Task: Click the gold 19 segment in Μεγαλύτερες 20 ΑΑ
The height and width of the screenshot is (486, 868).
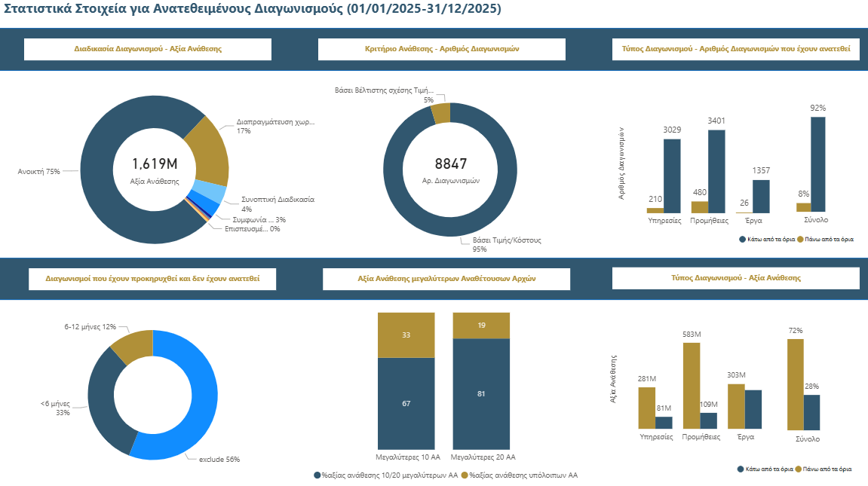Action: (481, 326)
